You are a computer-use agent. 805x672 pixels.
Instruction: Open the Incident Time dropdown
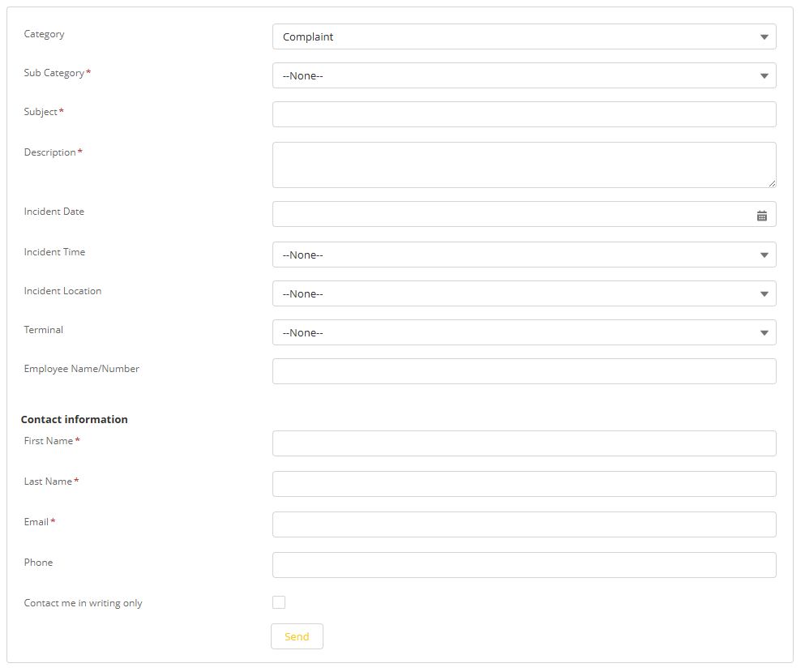(524, 255)
